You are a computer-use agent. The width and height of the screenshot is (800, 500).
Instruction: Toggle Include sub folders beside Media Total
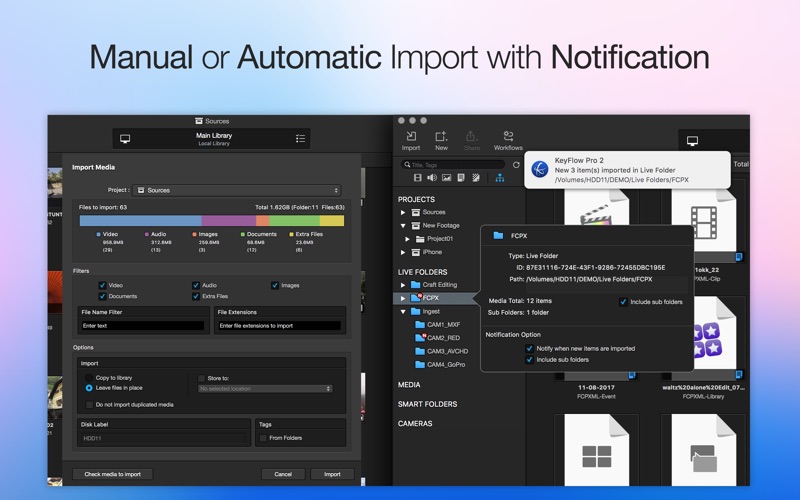point(623,302)
